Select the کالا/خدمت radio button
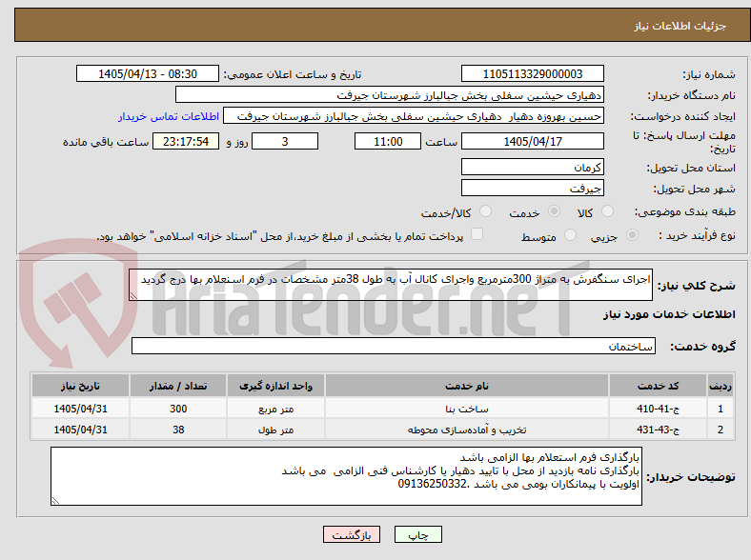The image size is (751, 560). (x=486, y=211)
